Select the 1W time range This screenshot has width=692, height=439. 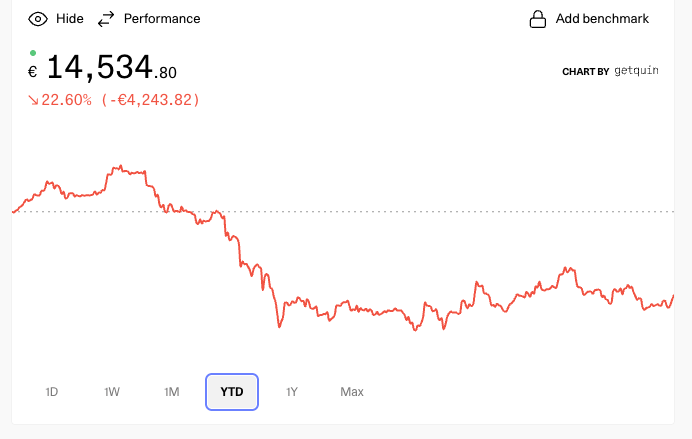(112, 392)
